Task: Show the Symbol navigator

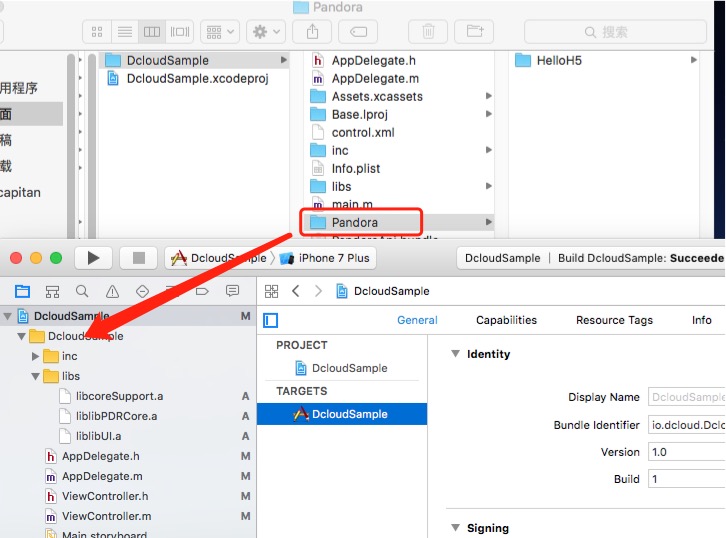Action: point(52,291)
